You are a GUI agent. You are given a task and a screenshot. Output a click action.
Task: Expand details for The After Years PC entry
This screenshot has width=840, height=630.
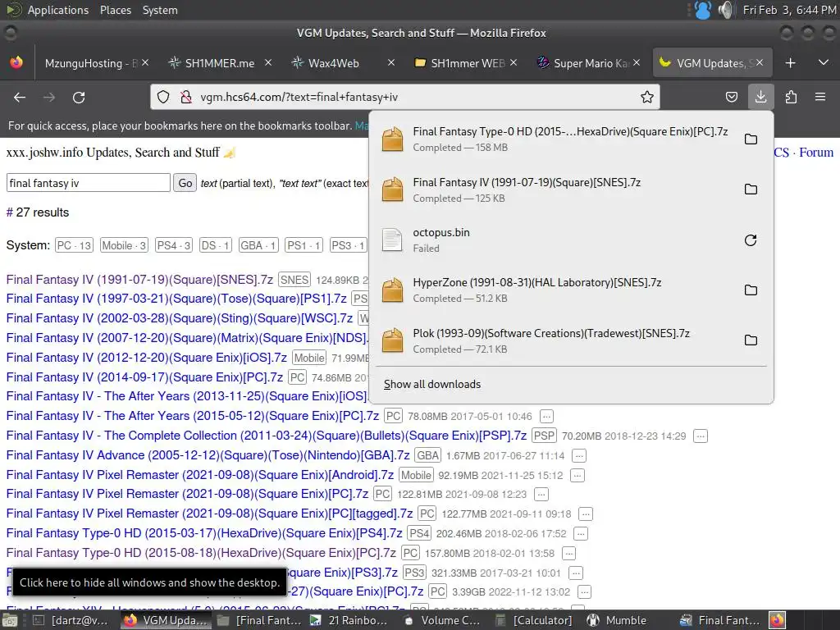[546, 416]
